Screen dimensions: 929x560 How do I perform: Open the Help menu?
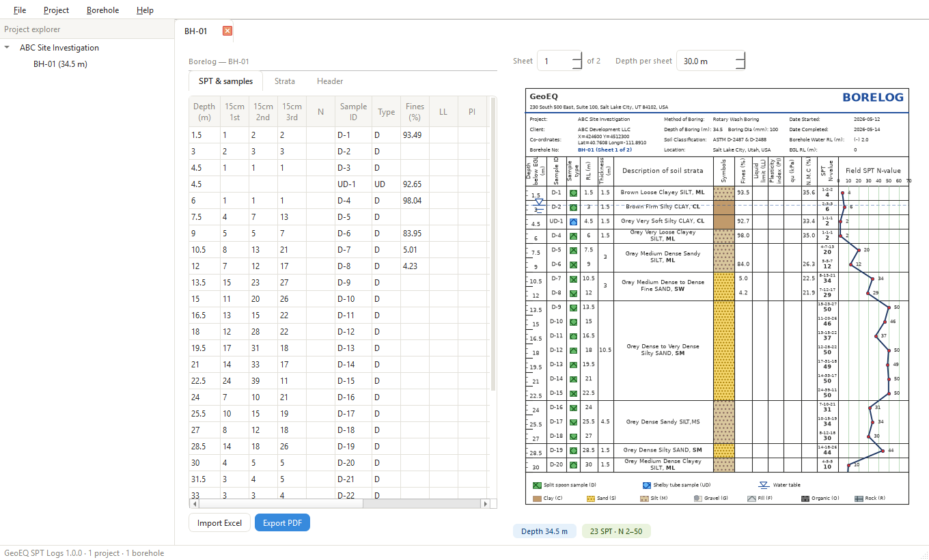click(x=145, y=10)
